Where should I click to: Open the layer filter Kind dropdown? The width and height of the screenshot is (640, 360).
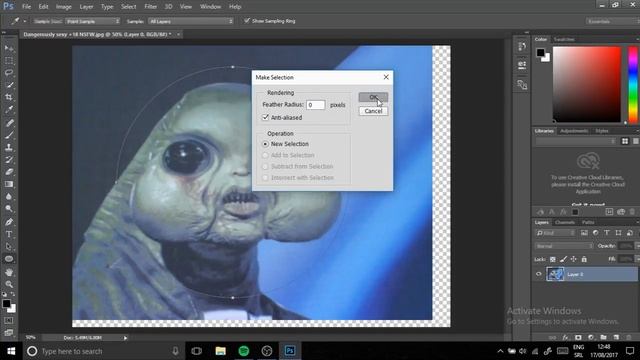click(x=555, y=233)
